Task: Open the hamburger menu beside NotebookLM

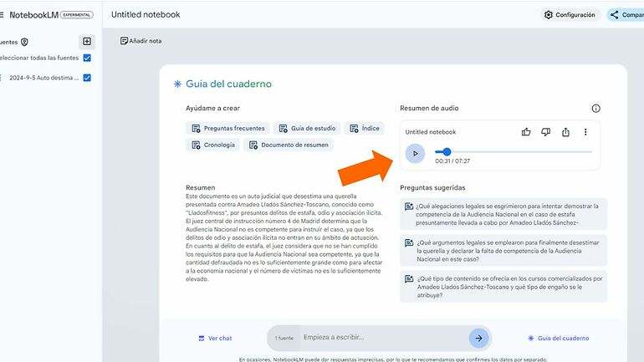Action: point(2,15)
